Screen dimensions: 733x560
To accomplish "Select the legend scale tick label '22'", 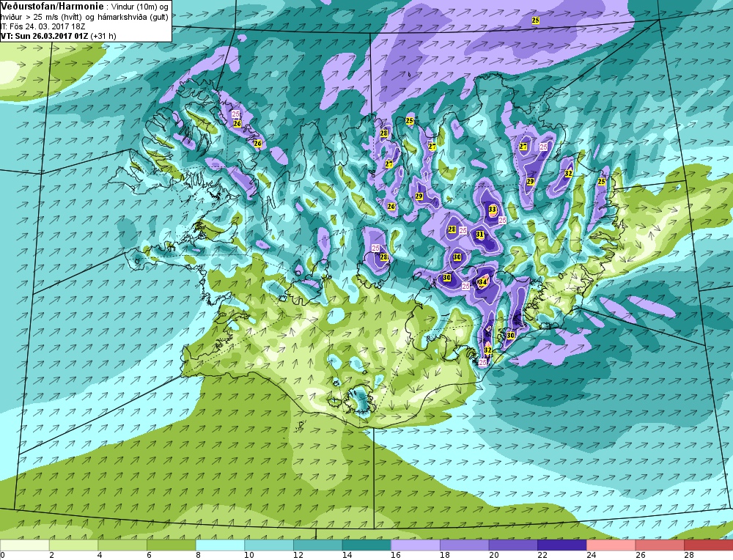I will (x=542, y=556).
